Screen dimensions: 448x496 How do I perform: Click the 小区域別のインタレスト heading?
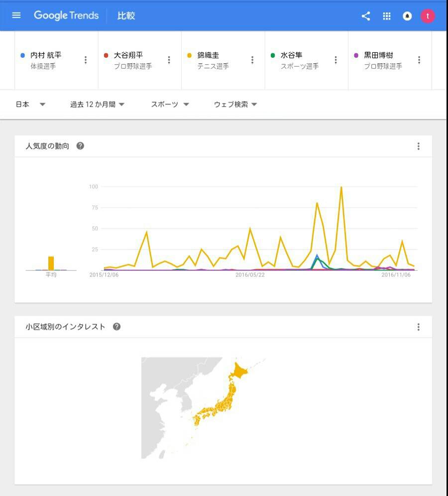tap(65, 327)
